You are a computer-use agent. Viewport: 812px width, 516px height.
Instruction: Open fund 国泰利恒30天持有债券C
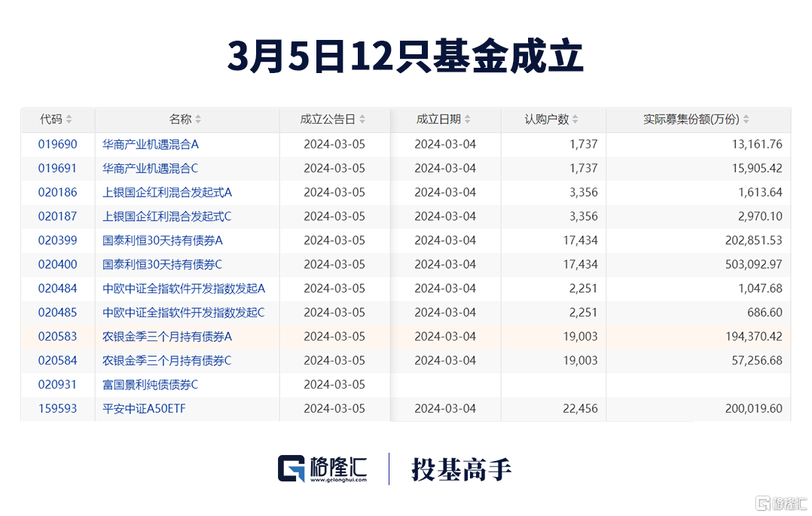[x=162, y=264]
